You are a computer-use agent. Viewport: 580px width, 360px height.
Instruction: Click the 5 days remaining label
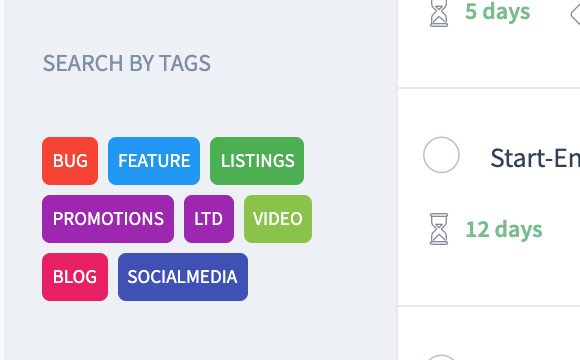click(x=498, y=12)
